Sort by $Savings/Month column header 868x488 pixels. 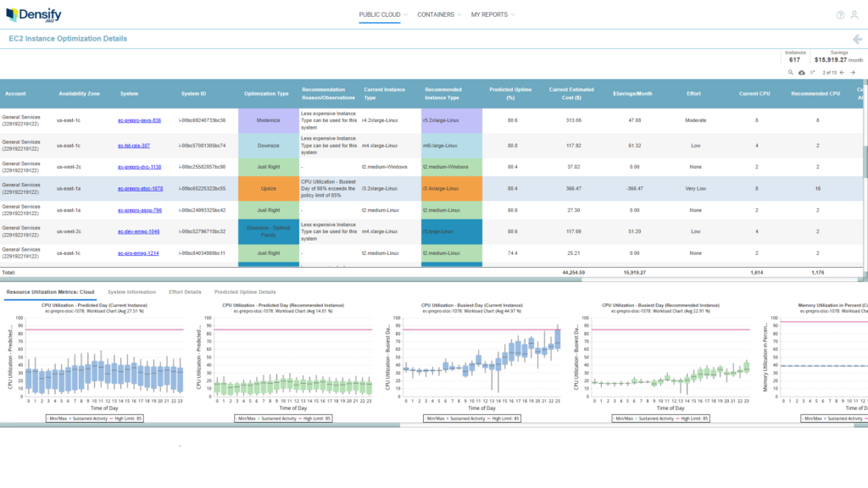pyautogui.click(x=632, y=94)
